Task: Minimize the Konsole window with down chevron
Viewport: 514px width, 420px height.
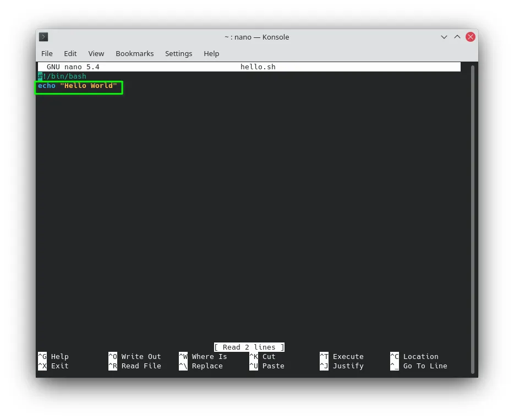Action: coord(444,37)
